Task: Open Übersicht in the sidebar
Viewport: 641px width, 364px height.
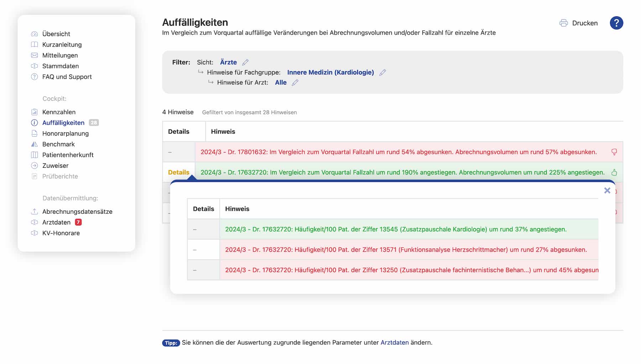Action: click(56, 34)
